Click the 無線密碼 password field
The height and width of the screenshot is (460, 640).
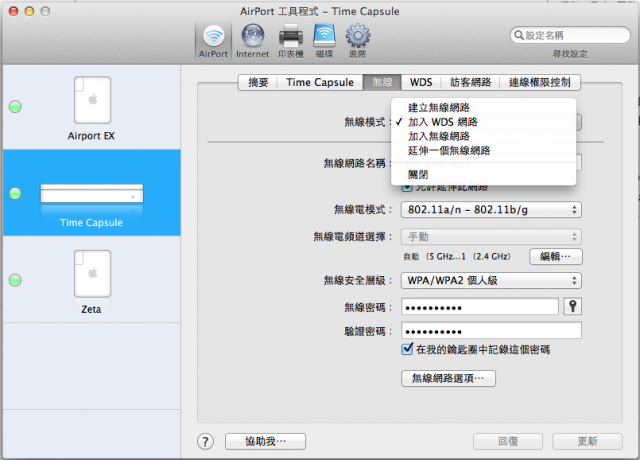pos(480,307)
